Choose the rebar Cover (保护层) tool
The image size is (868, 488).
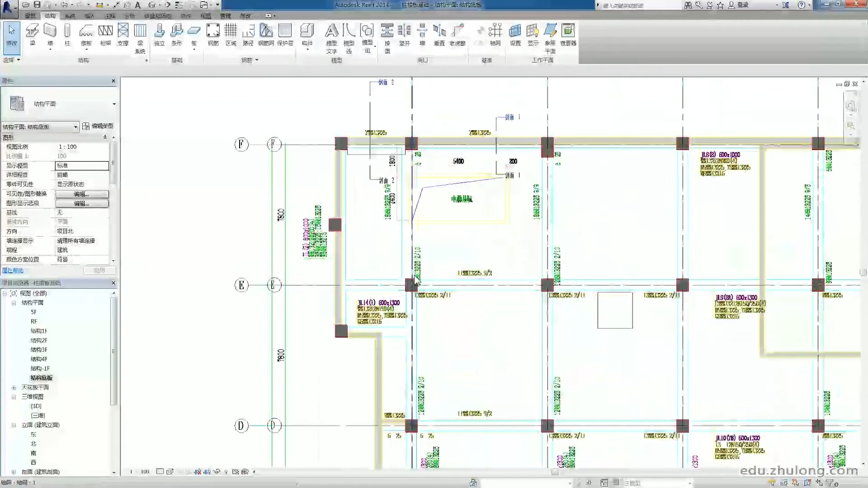point(285,35)
